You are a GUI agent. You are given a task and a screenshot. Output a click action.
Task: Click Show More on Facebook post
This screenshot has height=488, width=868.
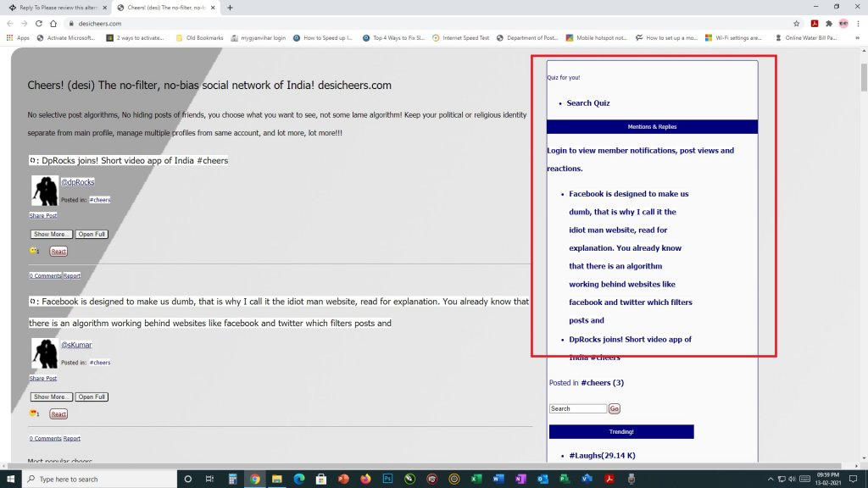(51, 396)
